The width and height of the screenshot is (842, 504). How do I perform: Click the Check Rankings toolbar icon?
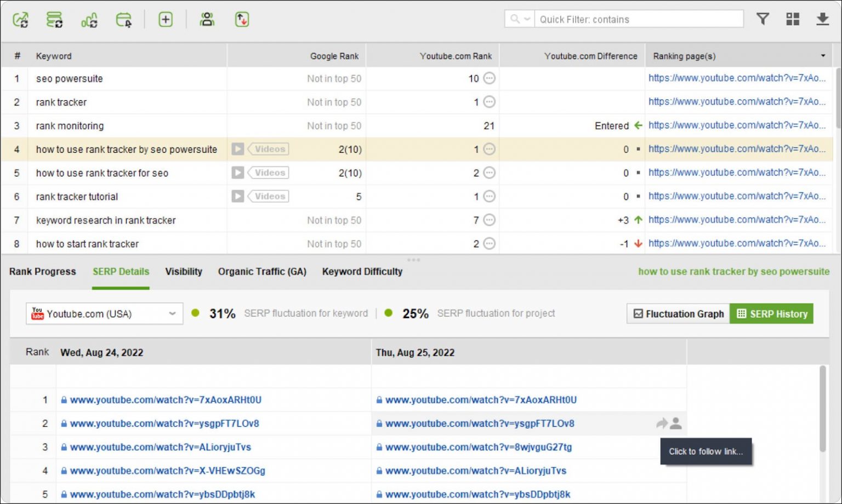(21, 20)
